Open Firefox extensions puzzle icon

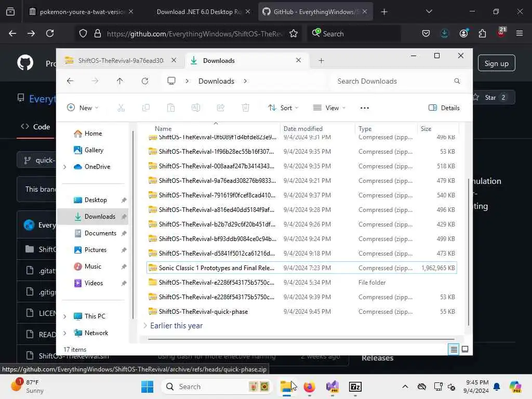coord(482,33)
